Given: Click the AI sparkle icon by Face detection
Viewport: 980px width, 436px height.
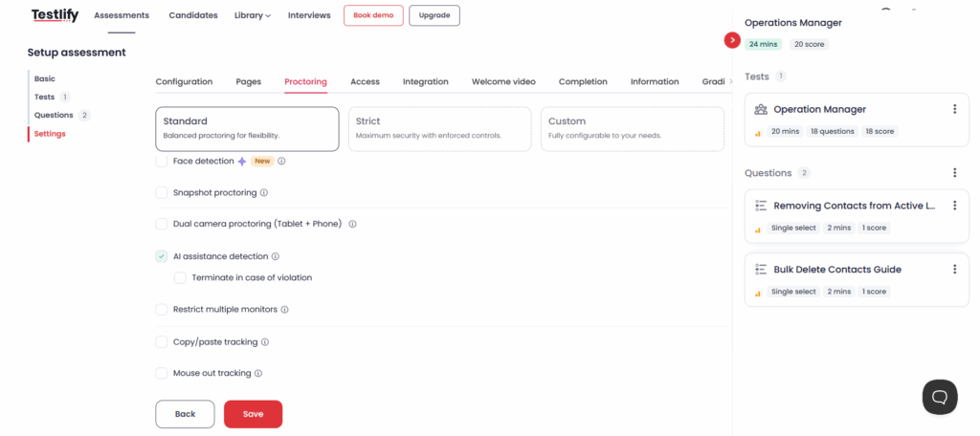Looking at the screenshot, I should tap(242, 162).
